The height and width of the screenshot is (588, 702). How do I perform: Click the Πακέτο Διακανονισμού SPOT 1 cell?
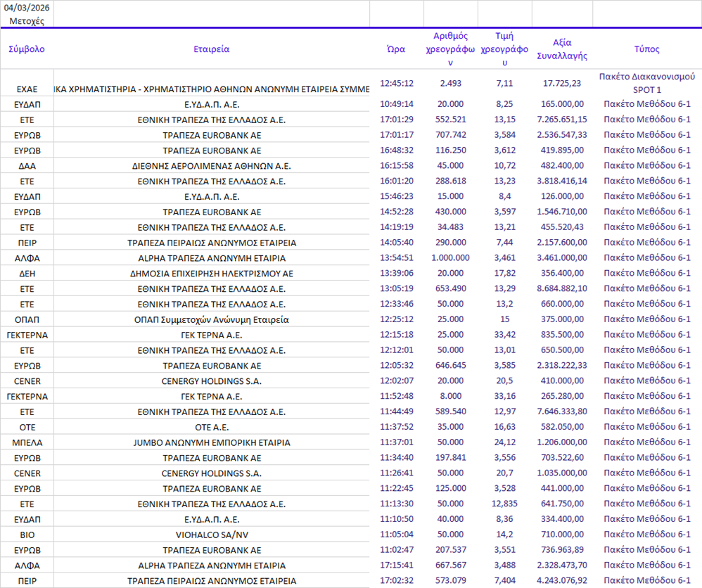coord(647,83)
